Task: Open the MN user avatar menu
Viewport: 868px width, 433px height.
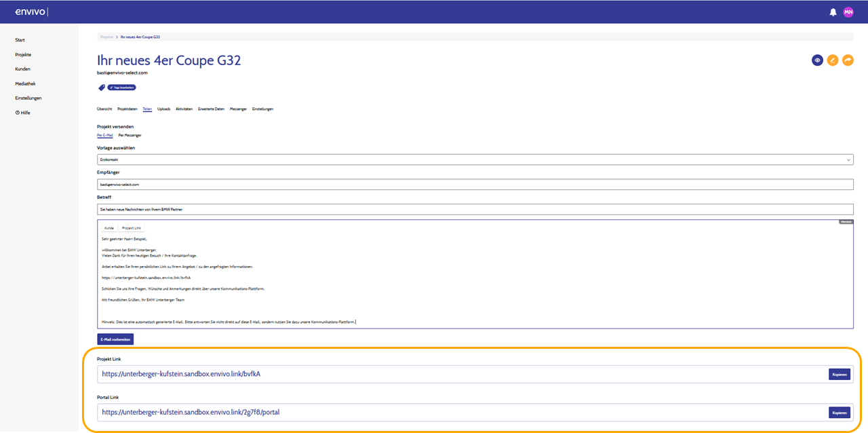Action: pyautogui.click(x=848, y=12)
